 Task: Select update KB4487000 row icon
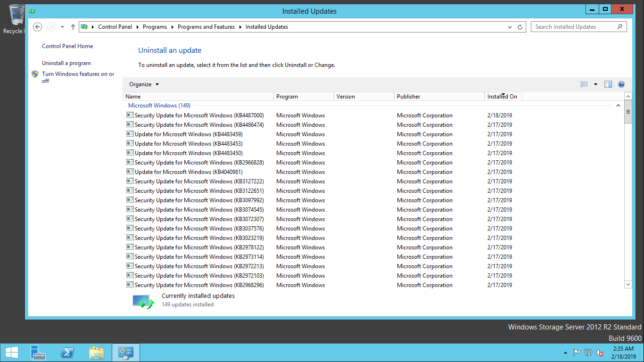pos(130,115)
